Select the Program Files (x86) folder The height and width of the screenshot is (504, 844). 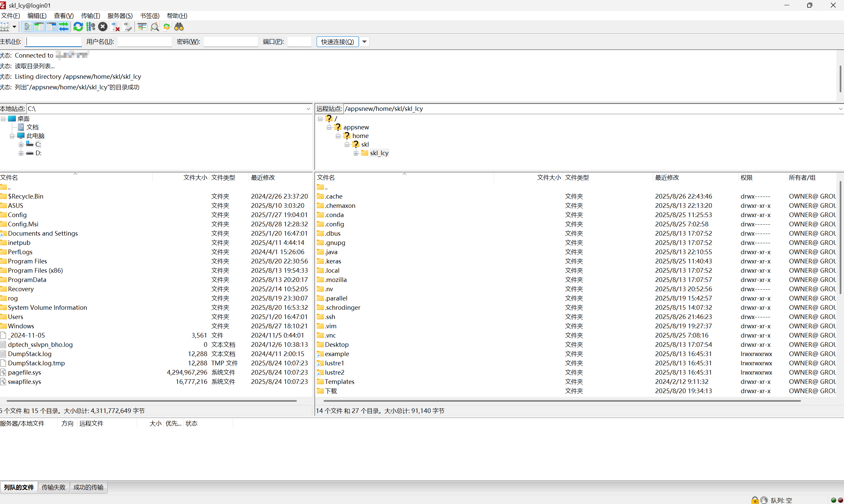(x=35, y=270)
